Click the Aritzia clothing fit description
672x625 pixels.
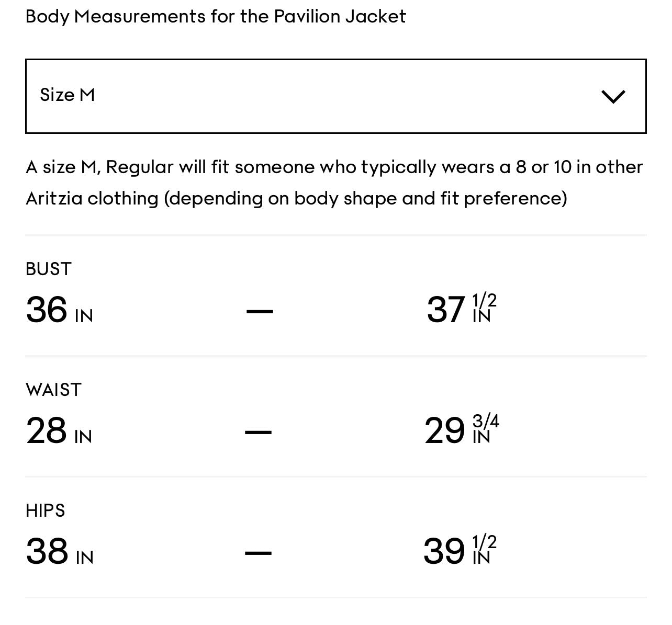coord(334,183)
